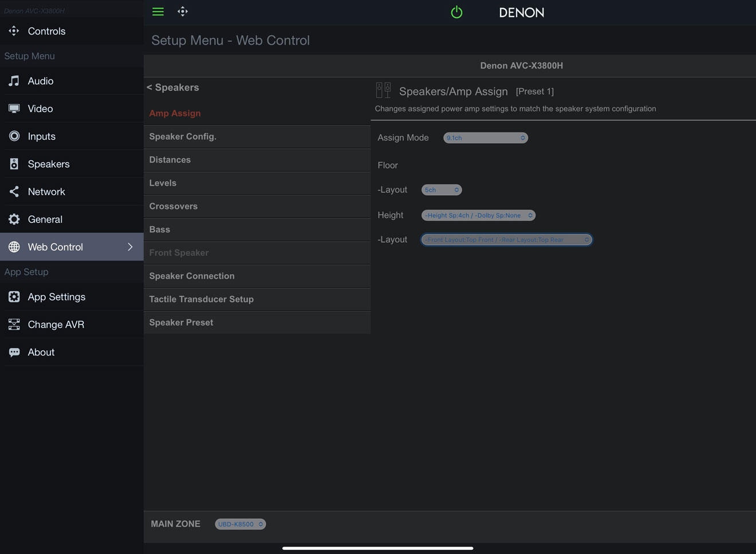Click the General gear icon
The height and width of the screenshot is (554, 756).
point(14,219)
